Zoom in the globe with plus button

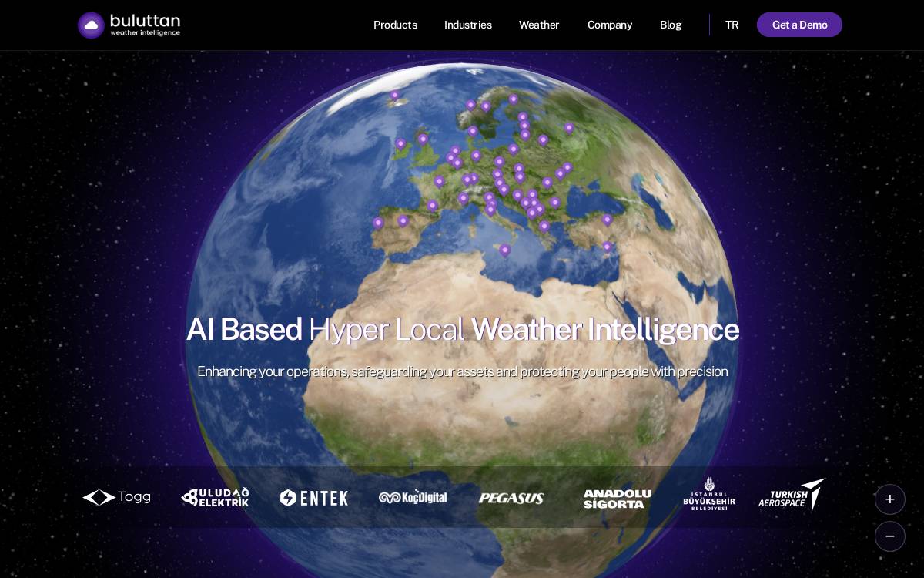[x=890, y=499]
